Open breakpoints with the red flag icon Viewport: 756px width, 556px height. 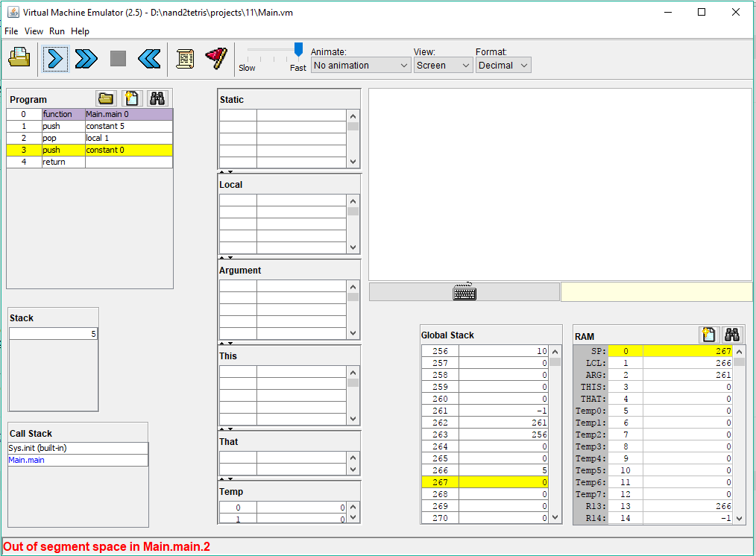pyautogui.click(x=216, y=58)
